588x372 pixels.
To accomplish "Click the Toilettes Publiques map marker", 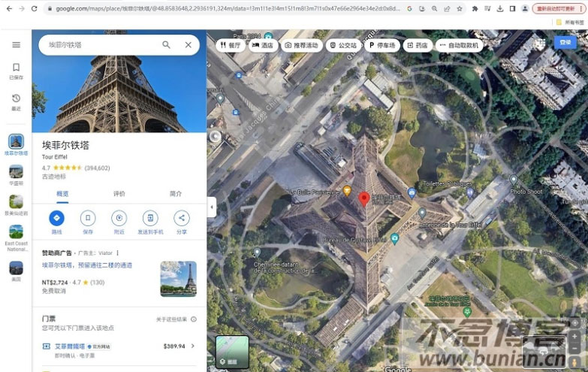I will (x=470, y=192).
